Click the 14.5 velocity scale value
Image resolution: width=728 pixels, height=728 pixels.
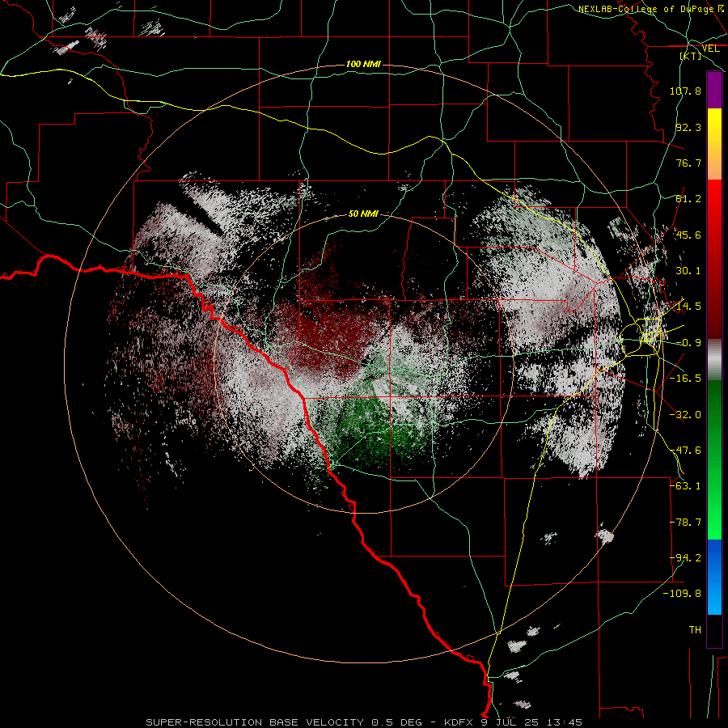688,307
